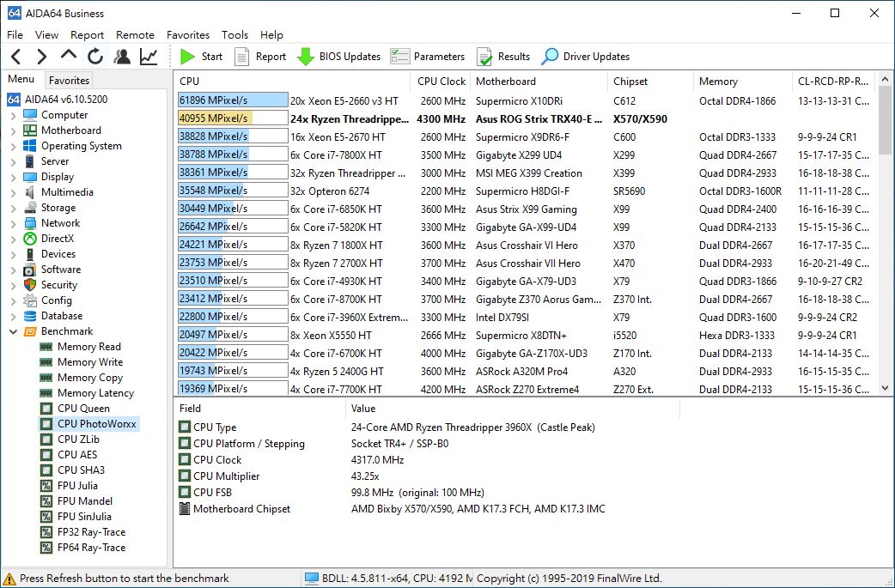
Task: Select the Software tree item
Action: [x=52, y=270]
